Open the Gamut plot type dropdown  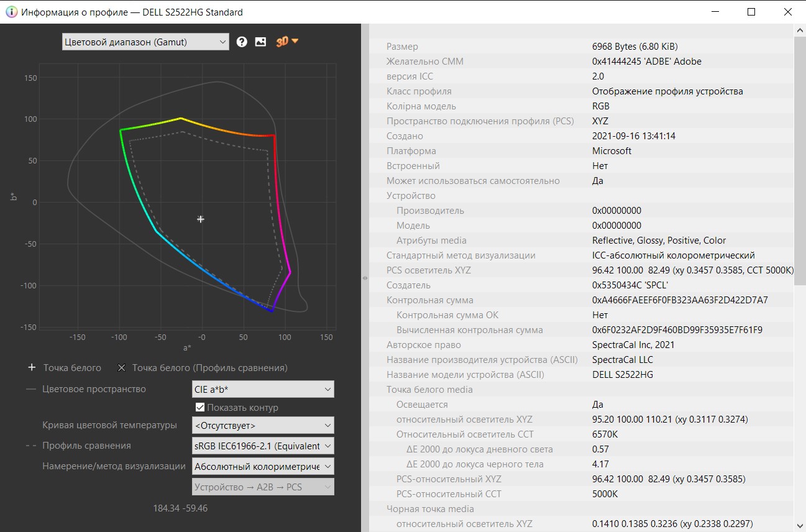[145, 42]
